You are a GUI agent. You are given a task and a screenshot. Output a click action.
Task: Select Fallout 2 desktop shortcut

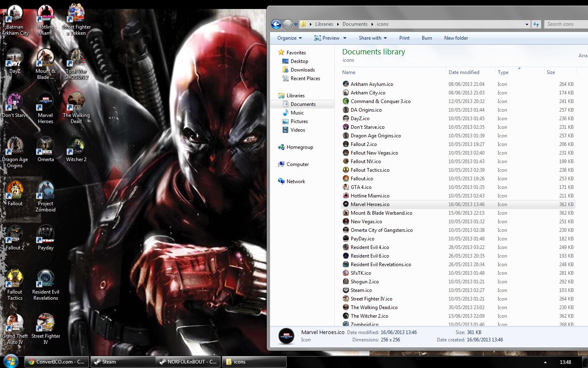(x=15, y=238)
